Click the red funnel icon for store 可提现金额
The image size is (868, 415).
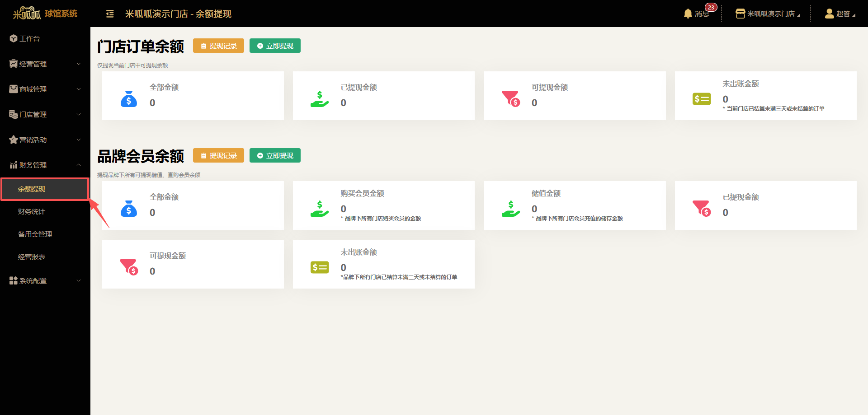click(511, 98)
